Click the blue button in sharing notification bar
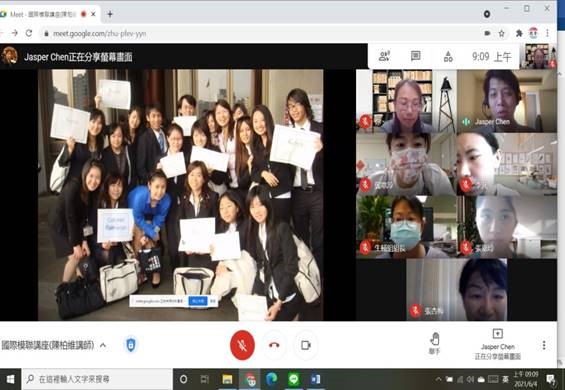This screenshot has height=390, width=565. (198, 301)
